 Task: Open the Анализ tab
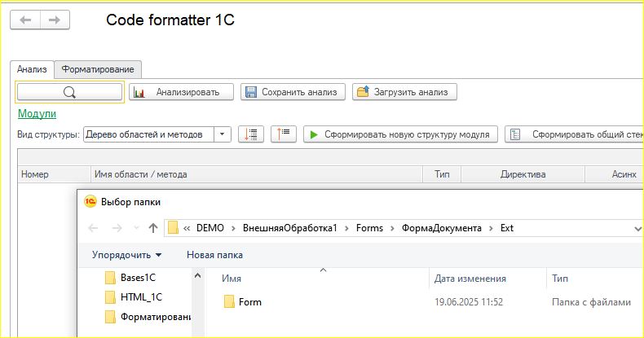(x=32, y=69)
